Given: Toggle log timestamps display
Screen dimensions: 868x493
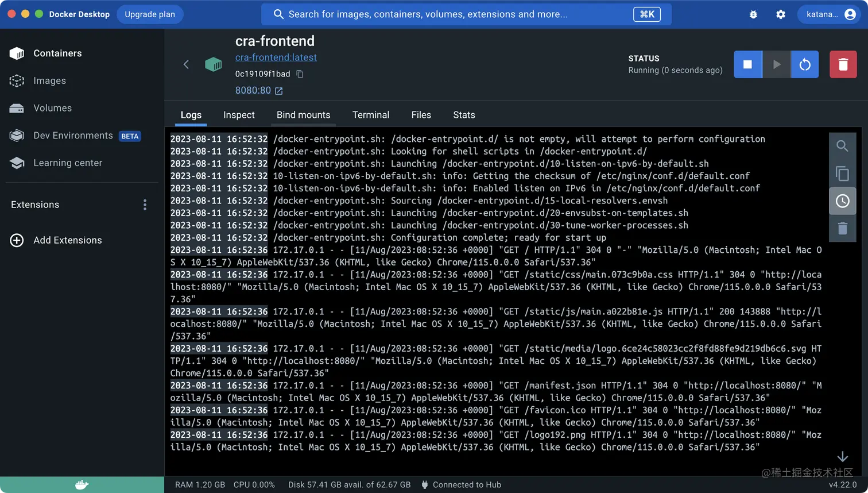Looking at the screenshot, I should click(x=842, y=201).
